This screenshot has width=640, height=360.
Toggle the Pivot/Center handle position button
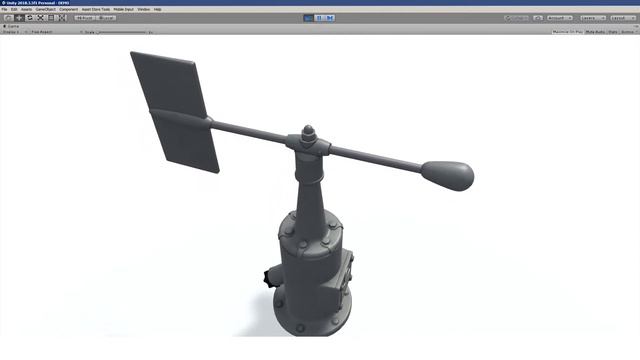[x=85, y=18]
